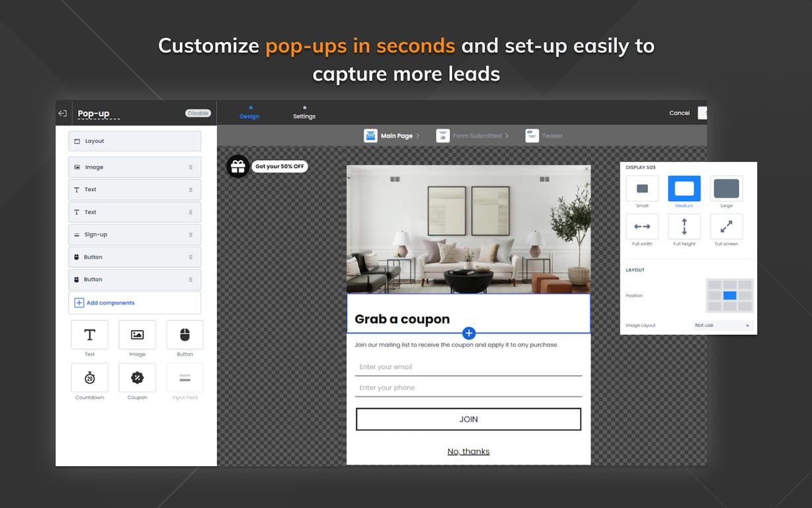Switch to the Settings tab
The image size is (812, 508).
click(x=304, y=112)
